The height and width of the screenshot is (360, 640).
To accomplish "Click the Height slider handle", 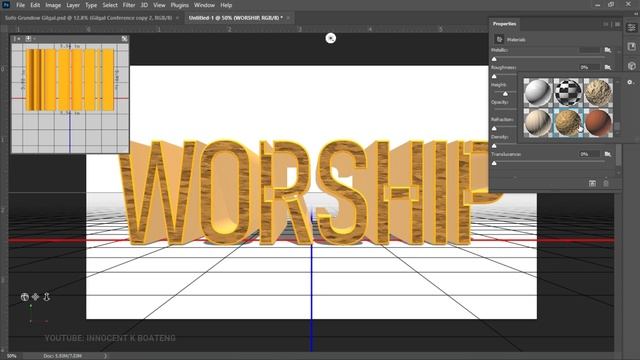I will click(505, 94).
